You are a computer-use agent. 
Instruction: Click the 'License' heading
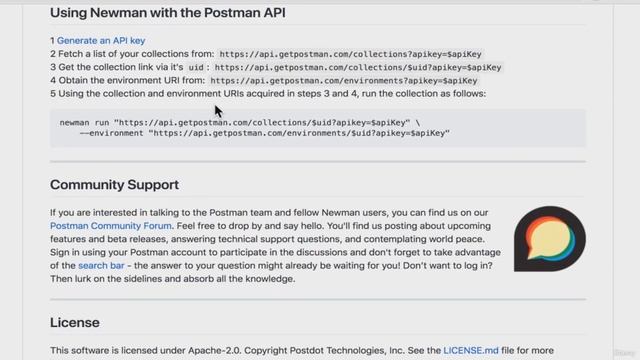[75, 322]
